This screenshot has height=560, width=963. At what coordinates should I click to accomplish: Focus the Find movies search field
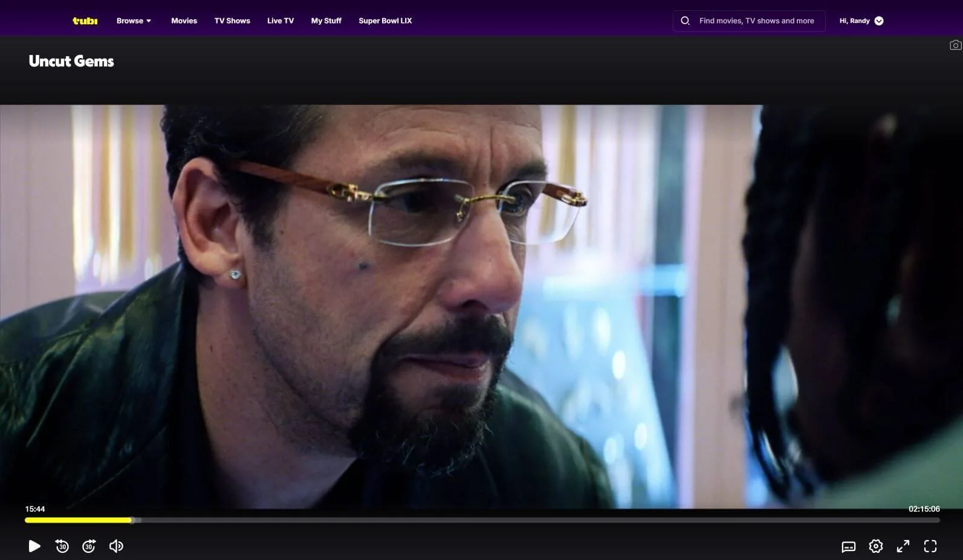click(749, 21)
